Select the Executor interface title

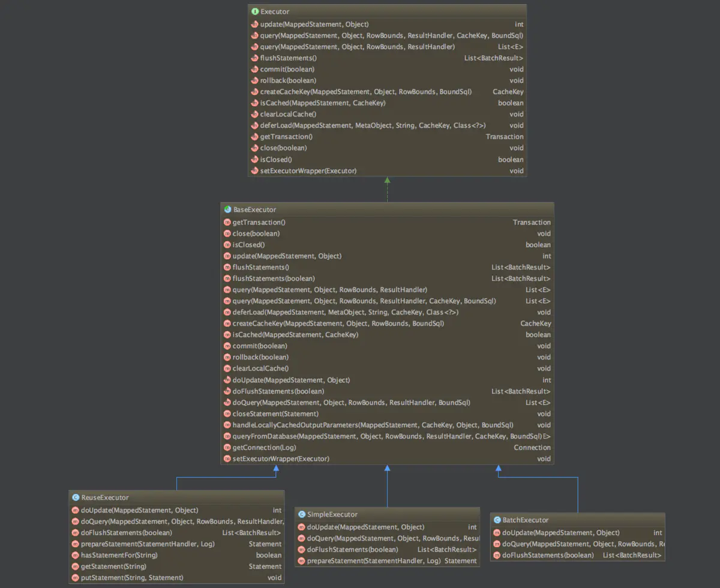(x=276, y=11)
